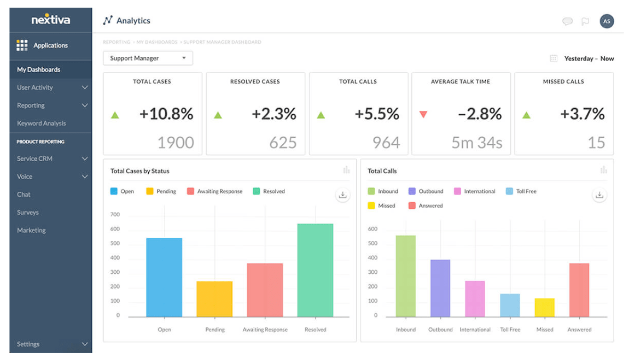Open the Support Manager dashboard dropdown
The width and height of the screenshot is (629, 364).
pyautogui.click(x=148, y=58)
